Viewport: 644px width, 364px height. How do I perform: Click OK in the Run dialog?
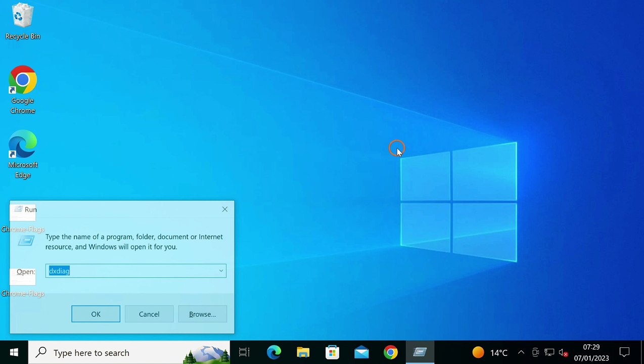pos(96,314)
